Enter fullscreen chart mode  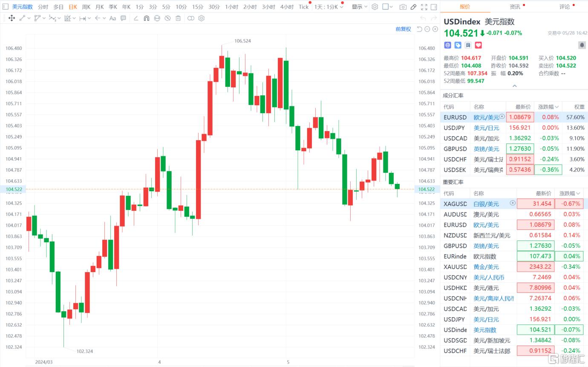coord(424,7)
